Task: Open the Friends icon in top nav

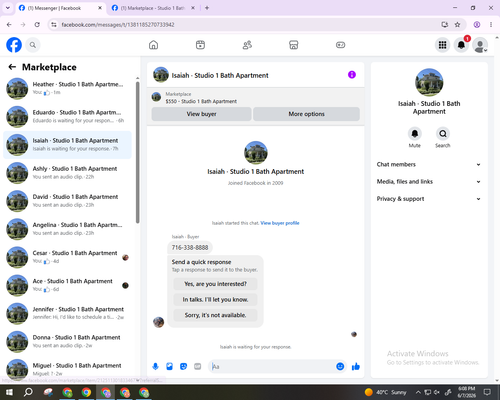Action: coord(247,45)
